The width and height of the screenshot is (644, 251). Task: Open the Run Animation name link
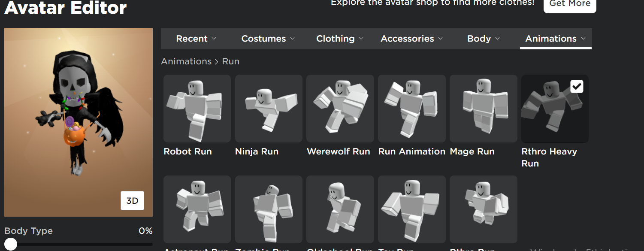(412, 151)
